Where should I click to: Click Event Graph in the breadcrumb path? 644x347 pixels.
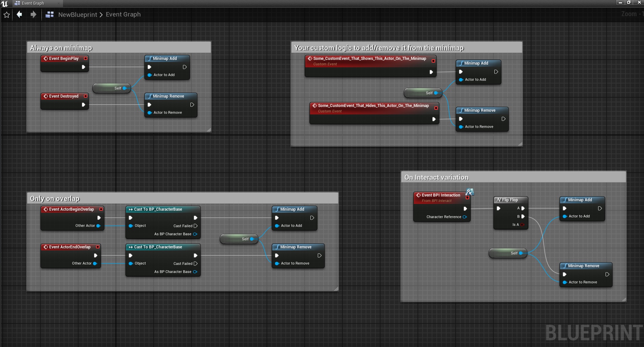[x=123, y=14]
